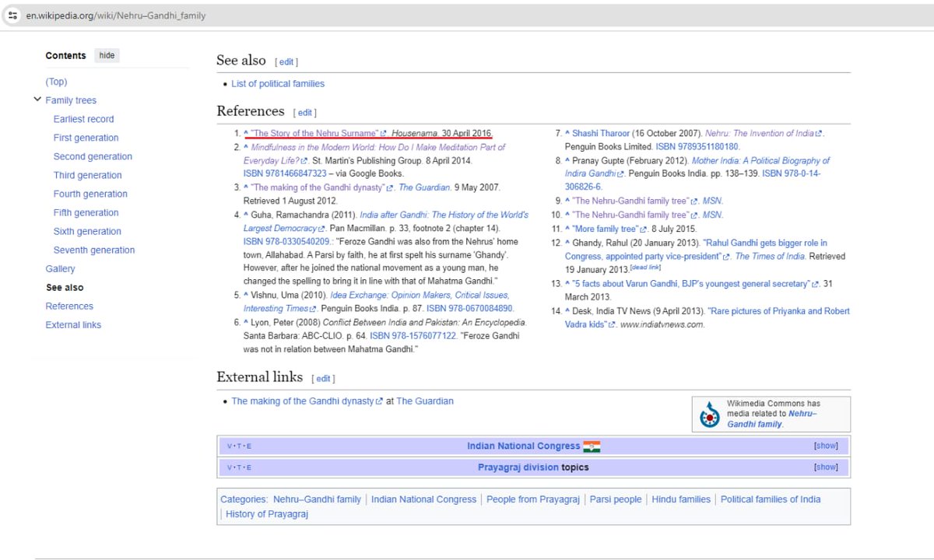Open Hindu families category
934x560 pixels.
pyautogui.click(x=681, y=499)
